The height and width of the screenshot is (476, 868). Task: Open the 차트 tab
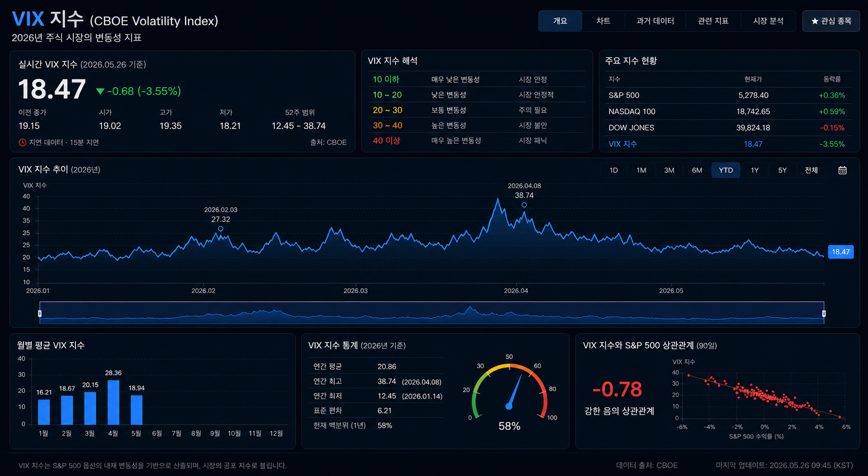click(x=603, y=21)
